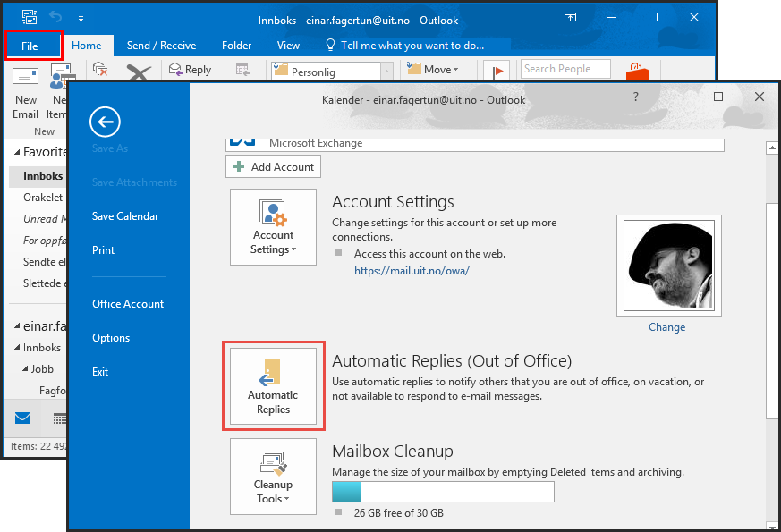781x532 pixels.
Task: Click the Mail envelope icon in navigation bar
Action: pyautogui.click(x=22, y=418)
